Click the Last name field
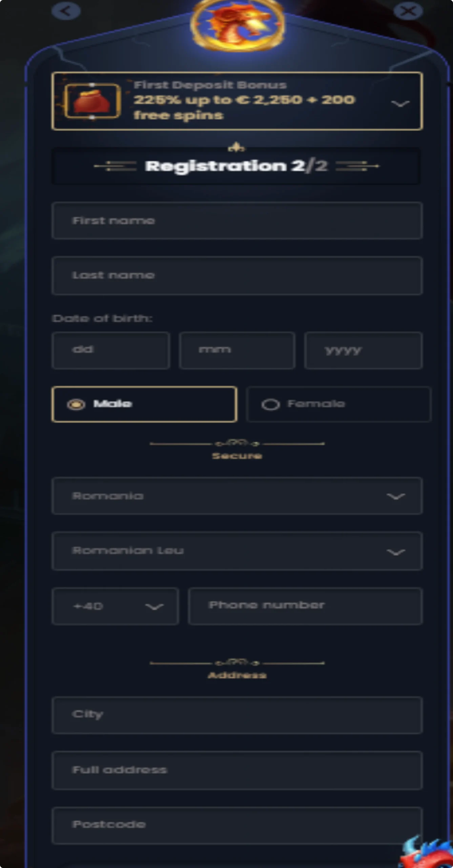The image size is (453, 868). point(237,275)
